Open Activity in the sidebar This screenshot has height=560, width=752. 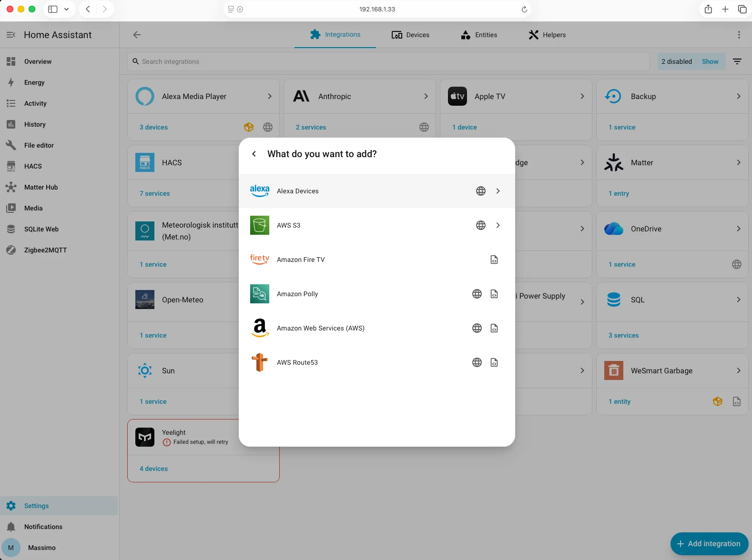pos(59,103)
